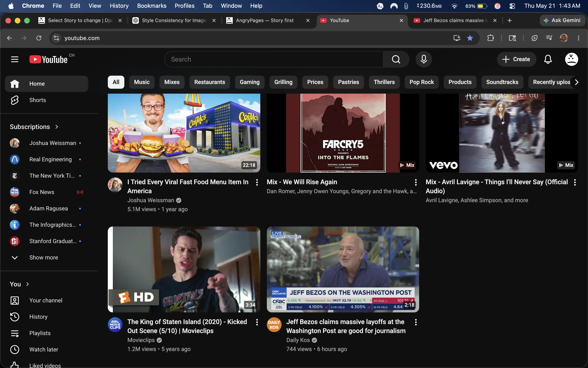Focus the YouTube search field
588x368 pixels.
point(274,59)
